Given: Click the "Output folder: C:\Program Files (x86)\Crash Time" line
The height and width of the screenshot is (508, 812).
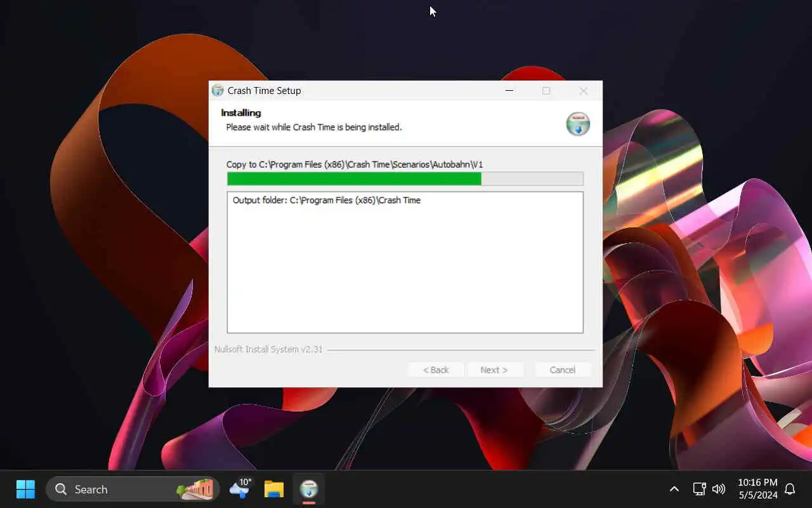Looking at the screenshot, I should coord(327,200).
